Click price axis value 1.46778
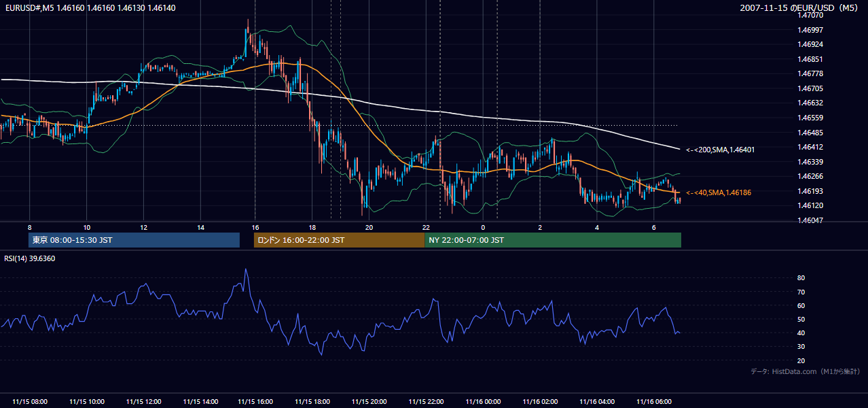Image resolution: width=868 pixels, height=408 pixels. pos(810,73)
